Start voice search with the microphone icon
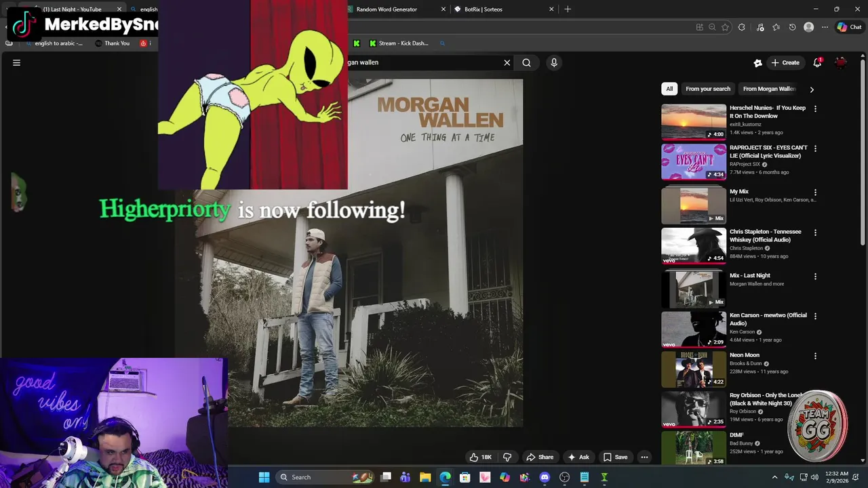Viewport: 868px width, 488px height. 554,62
